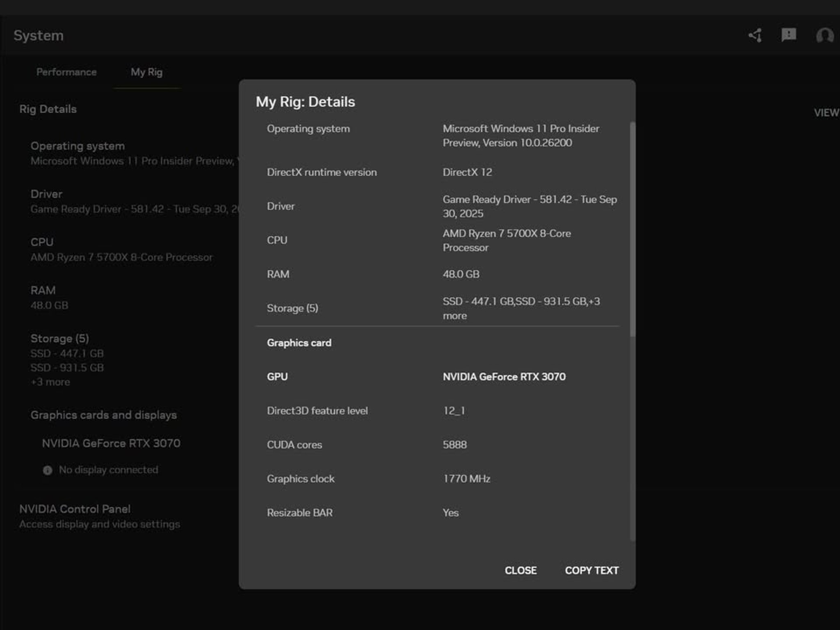840x630 pixels.
Task: Click the RAM row in the details dialog
Action: 278,274
